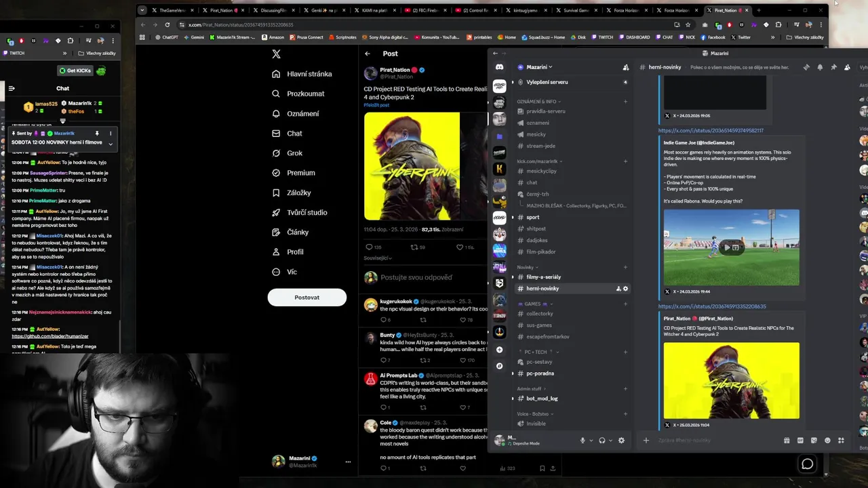Open Grok in X sidebar

pos(287,153)
